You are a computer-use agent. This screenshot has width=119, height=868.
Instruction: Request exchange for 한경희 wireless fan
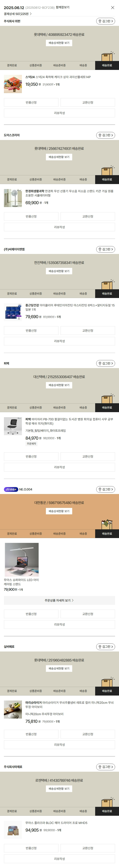coord(88,216)
